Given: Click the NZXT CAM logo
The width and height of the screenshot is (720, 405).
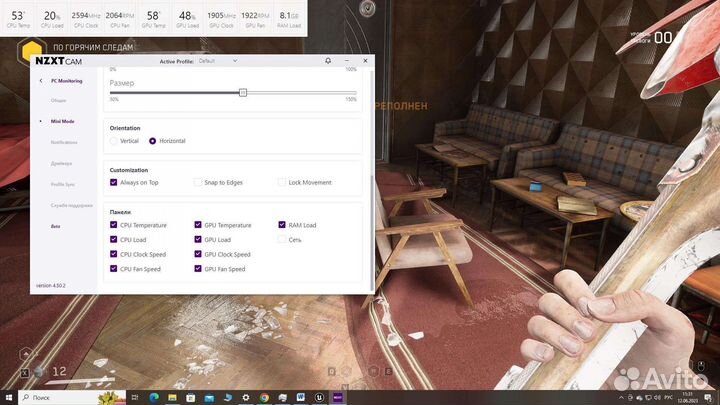Looking at the screenshot, I should coord(58,61).
